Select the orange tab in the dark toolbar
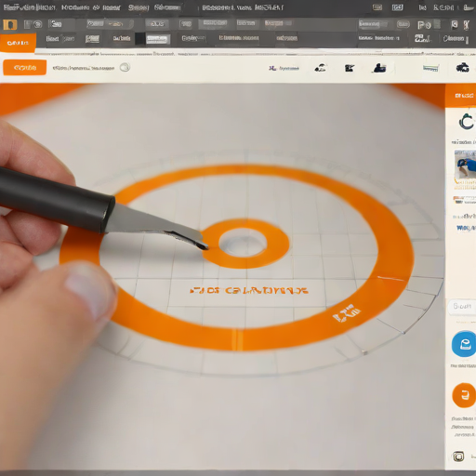The height and width of the screenshot is (476, 476). [18, 43]
